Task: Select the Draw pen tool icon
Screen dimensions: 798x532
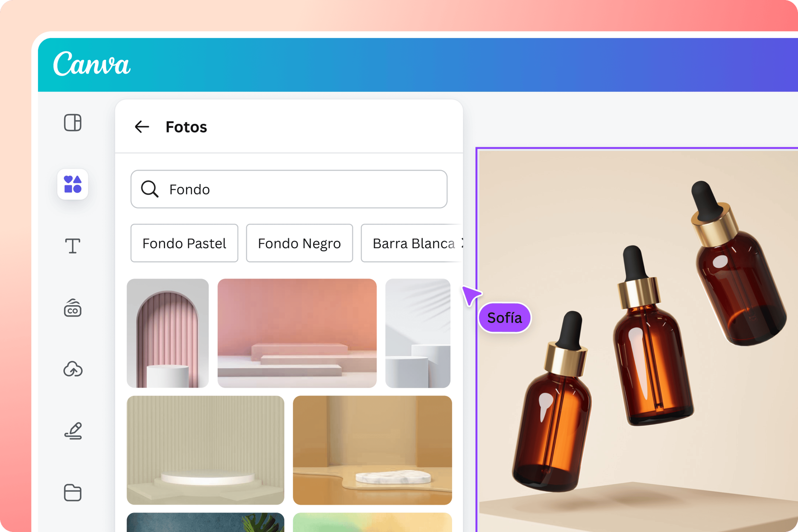Action: (x=73, y=431)
